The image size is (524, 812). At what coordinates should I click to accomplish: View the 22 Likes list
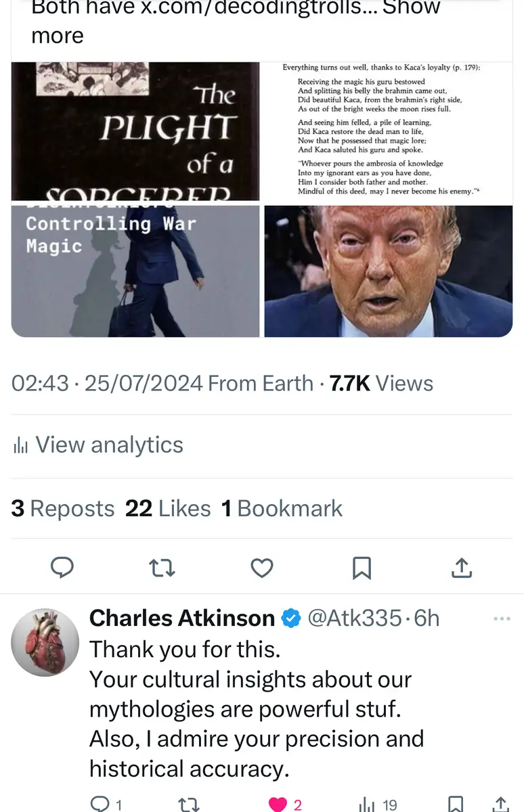point(168,508)
